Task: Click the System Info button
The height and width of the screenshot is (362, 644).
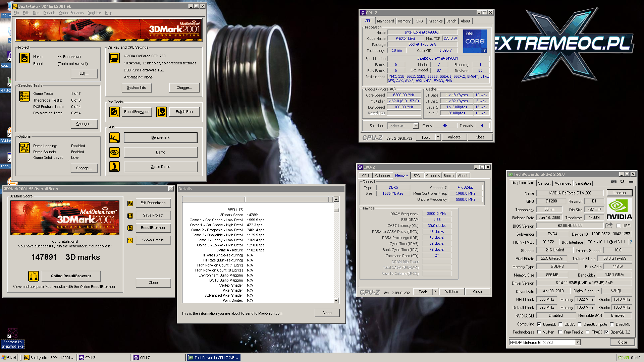Action: 137,87
